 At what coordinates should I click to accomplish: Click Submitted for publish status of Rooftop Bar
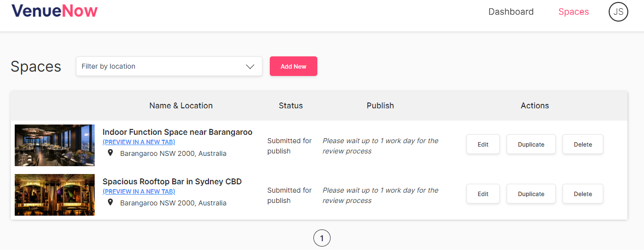289,196
